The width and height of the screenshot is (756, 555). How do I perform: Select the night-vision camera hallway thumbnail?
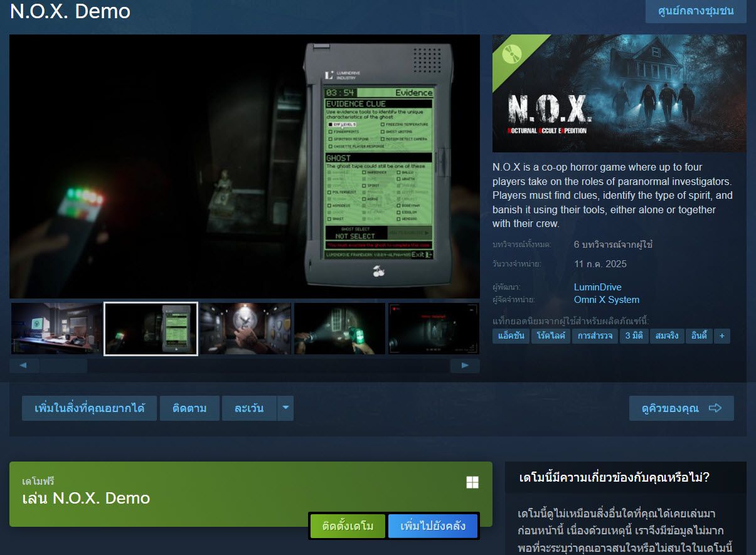tap(434, 329)
